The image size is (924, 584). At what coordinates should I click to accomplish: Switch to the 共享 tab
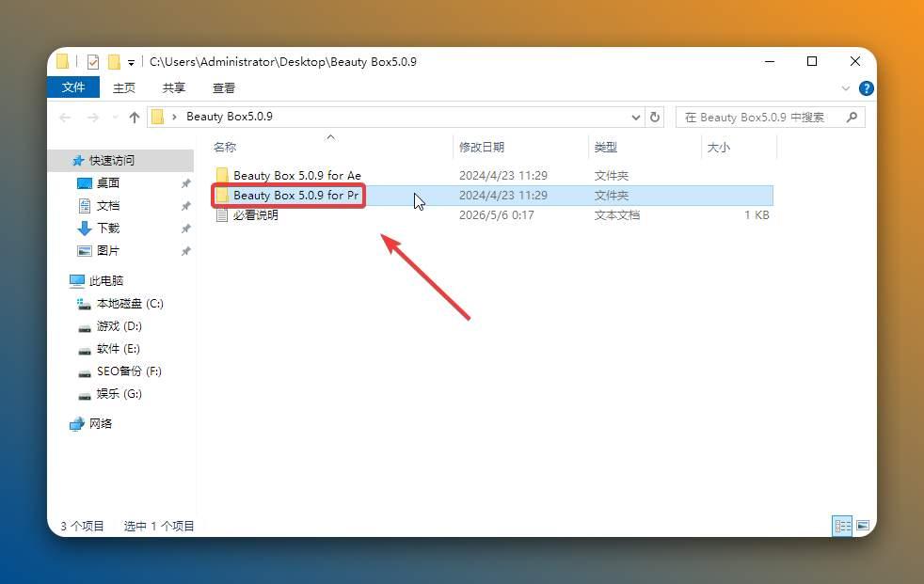pos(174,87)
